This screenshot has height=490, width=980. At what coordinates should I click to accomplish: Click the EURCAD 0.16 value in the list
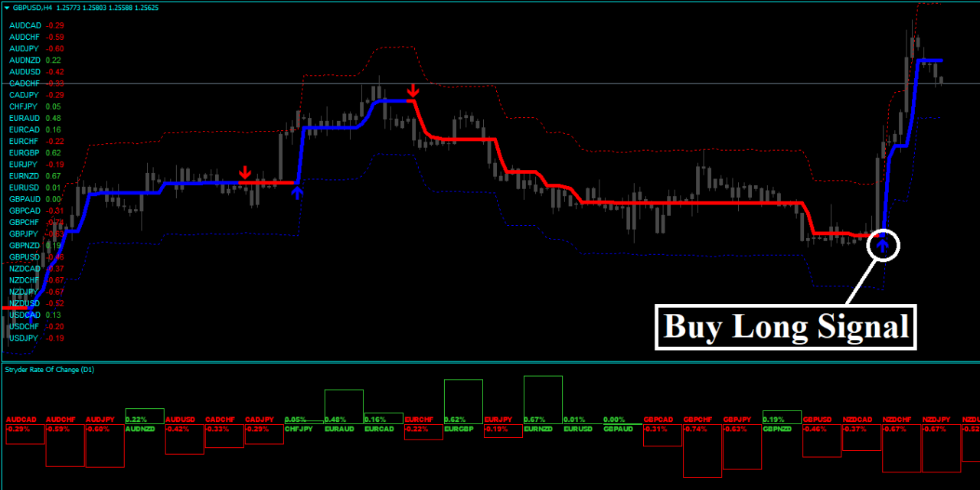pos(54,129)
